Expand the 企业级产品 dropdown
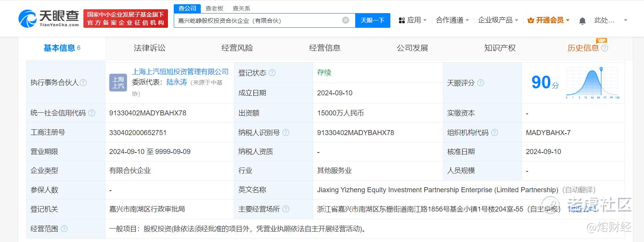The width and height of the screenshot is (644, 242). [x=498, y=20]
